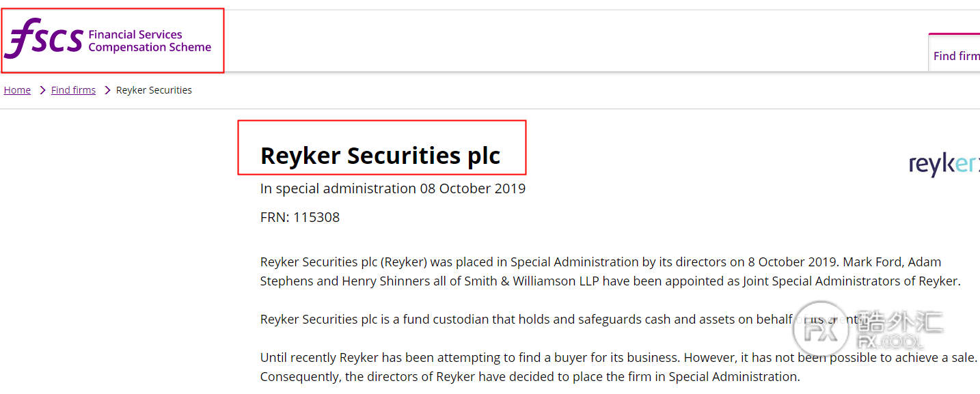Click the In special administration date line
980x394 pixels.
[393, 188]
